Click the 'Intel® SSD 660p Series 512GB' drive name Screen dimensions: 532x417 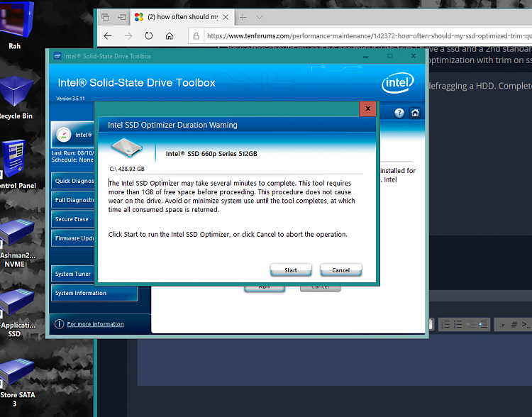coord(211,154)
